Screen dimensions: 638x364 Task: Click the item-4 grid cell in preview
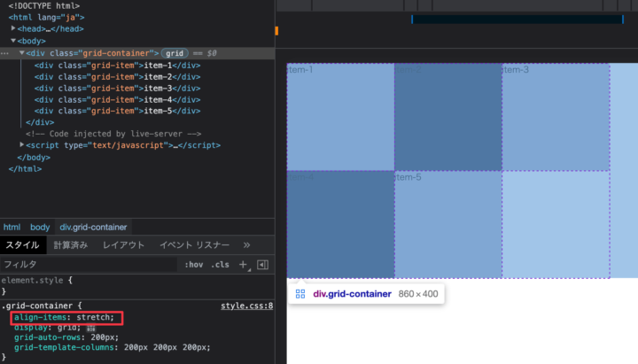tap(340, 224)
